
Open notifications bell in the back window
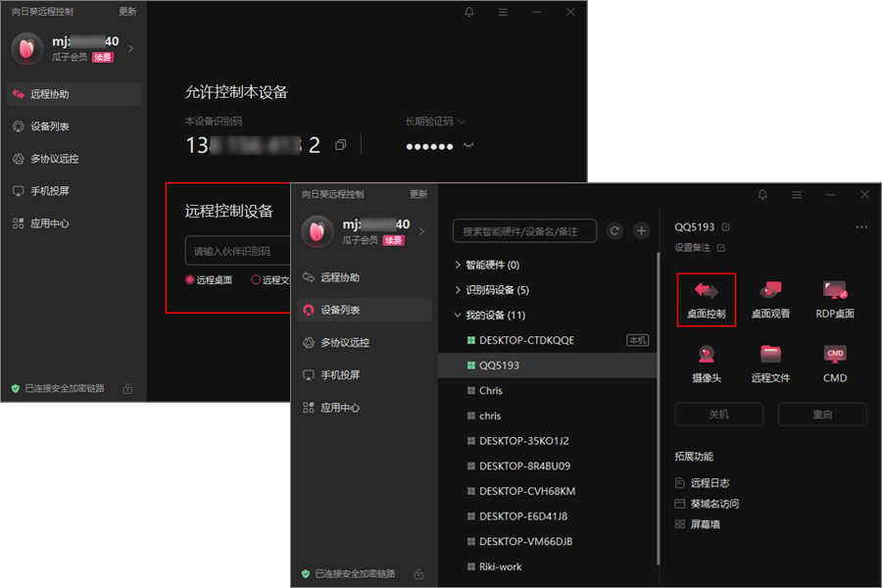[469, 12]
